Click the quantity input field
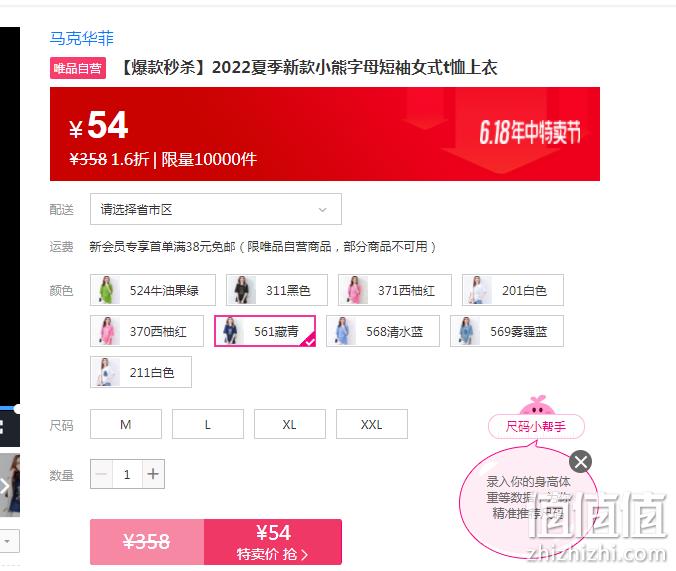The width and height of the screenshot is (676, 571). click(127, 474)
